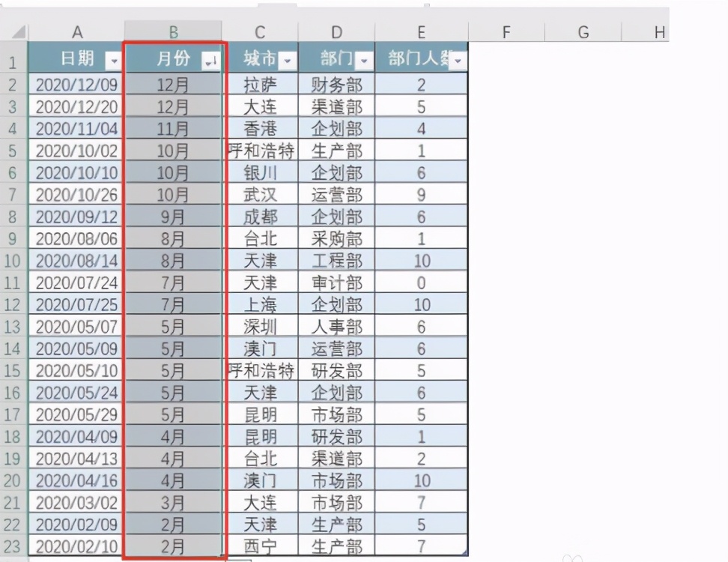The width and height of the screenshot is (728, 562).
Task: Select the 上海 city cell
Action: click(x=260, y=305)
